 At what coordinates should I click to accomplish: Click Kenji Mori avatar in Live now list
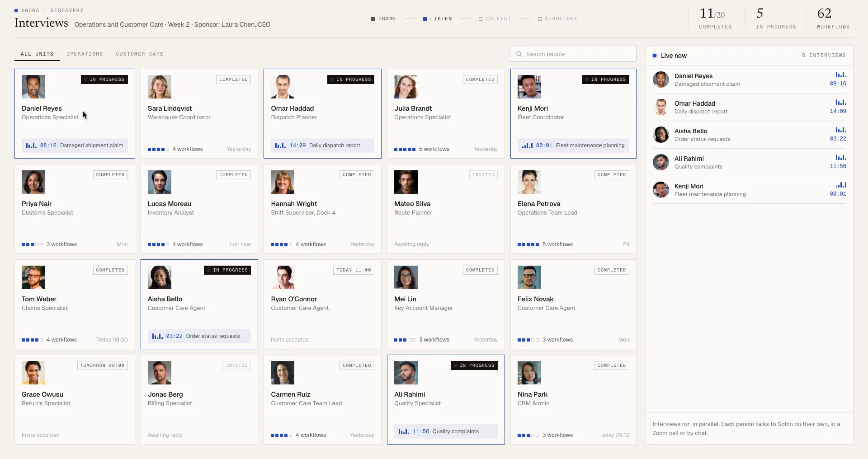pos(661,190)
